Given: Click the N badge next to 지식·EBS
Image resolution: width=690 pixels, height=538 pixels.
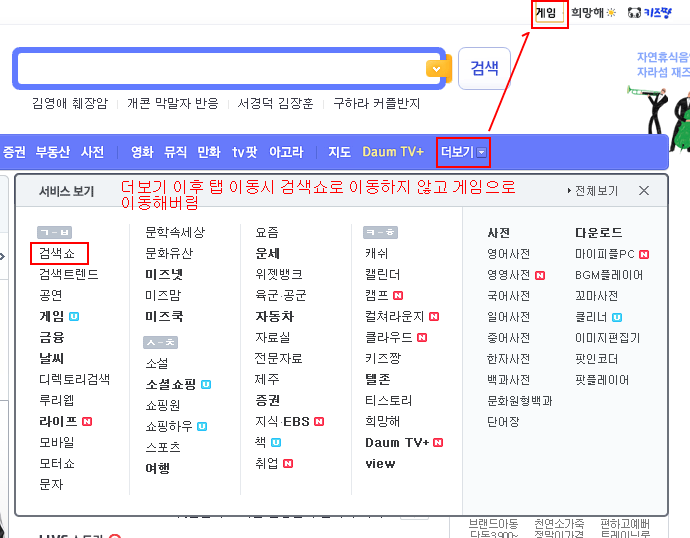Looking at the screenshot, I should (x=319, y=421).
